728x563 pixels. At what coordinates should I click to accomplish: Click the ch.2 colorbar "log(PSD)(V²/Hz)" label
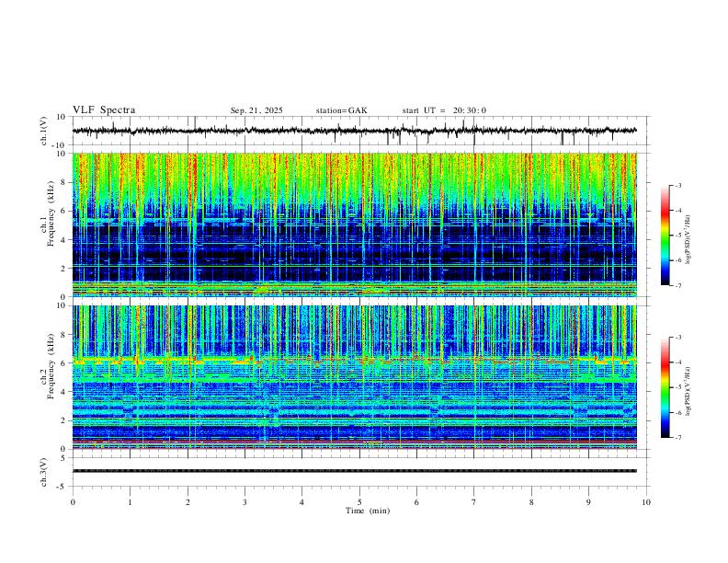[x=688, y=391]
